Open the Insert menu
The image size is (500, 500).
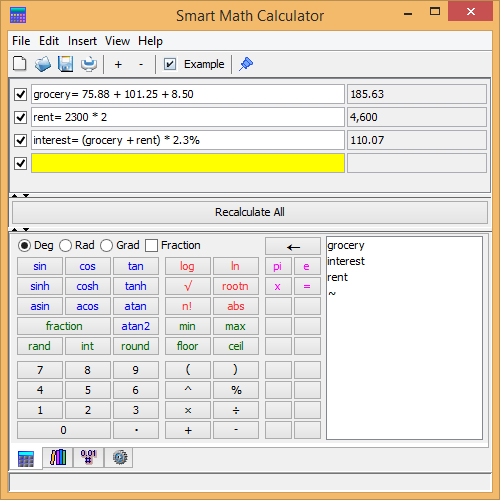pos(82,41)
